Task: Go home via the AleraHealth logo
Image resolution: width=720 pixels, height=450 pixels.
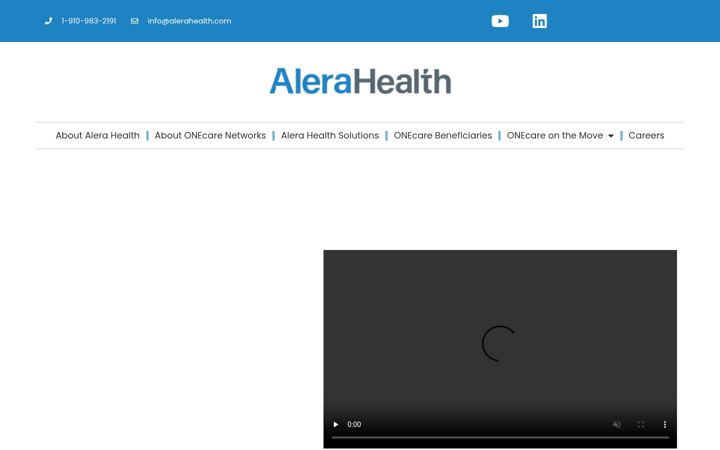Action: coord(360,81)
